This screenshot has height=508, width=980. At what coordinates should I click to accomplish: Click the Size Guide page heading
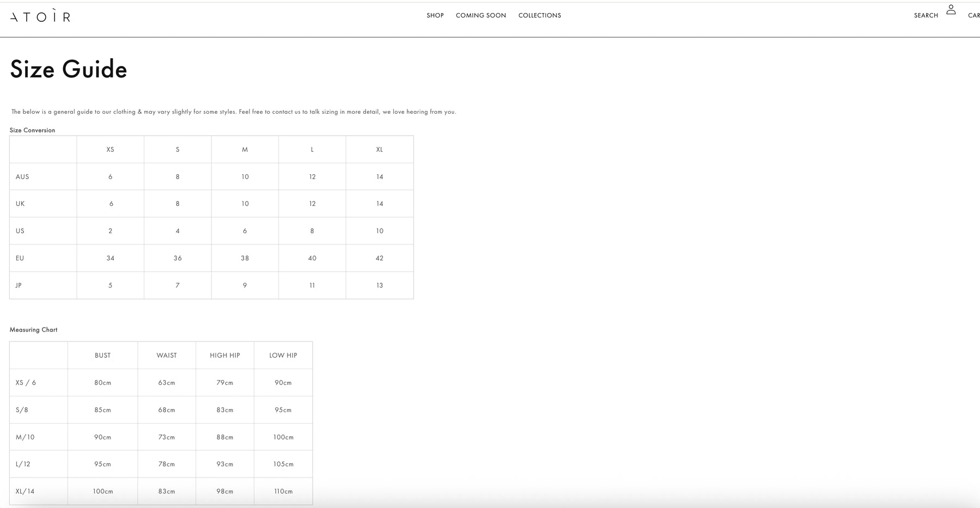click(69, 69)
